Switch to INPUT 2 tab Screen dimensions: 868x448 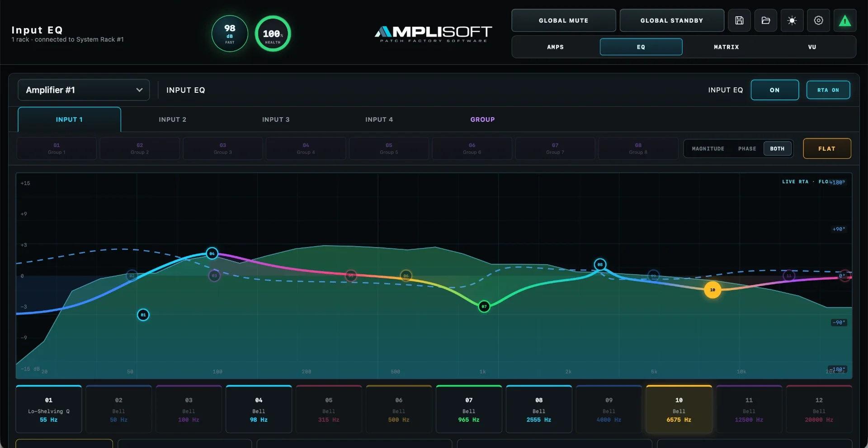point(173,119)
